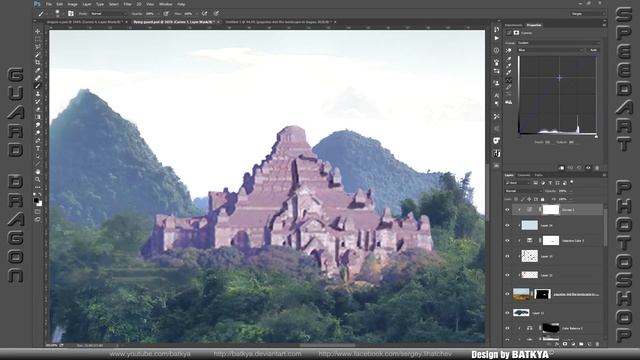Open the Curves preset dropdown
640x360 pixels.
[x=558, y=43]
